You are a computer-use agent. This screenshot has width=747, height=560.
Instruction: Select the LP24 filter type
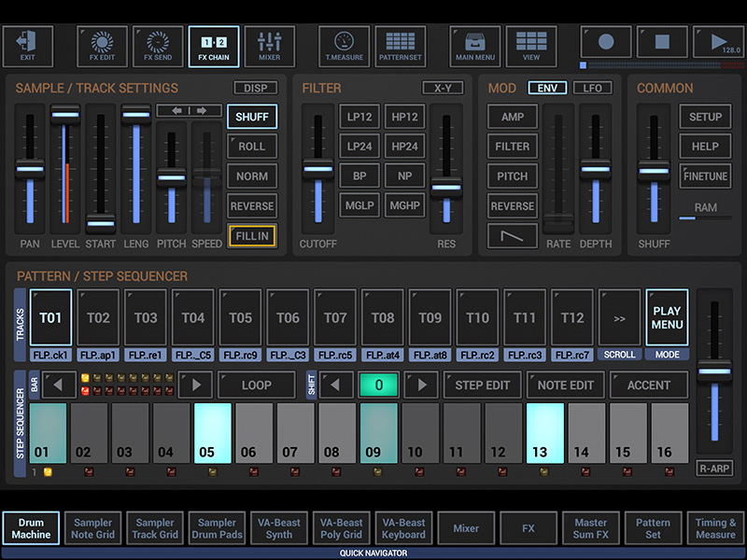point(359,147)
